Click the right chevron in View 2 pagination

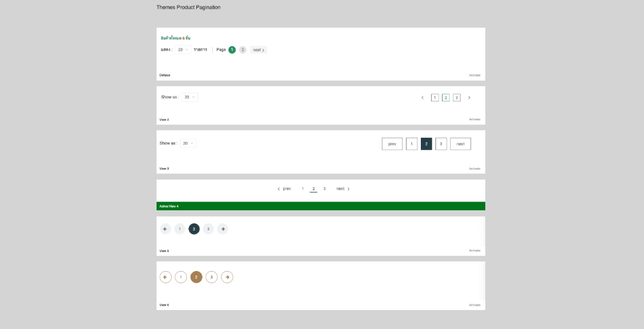point(469,98)
